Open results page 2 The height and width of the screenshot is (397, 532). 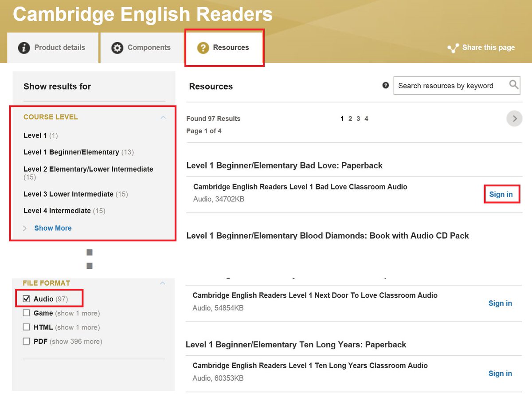(x=350, y=118)
